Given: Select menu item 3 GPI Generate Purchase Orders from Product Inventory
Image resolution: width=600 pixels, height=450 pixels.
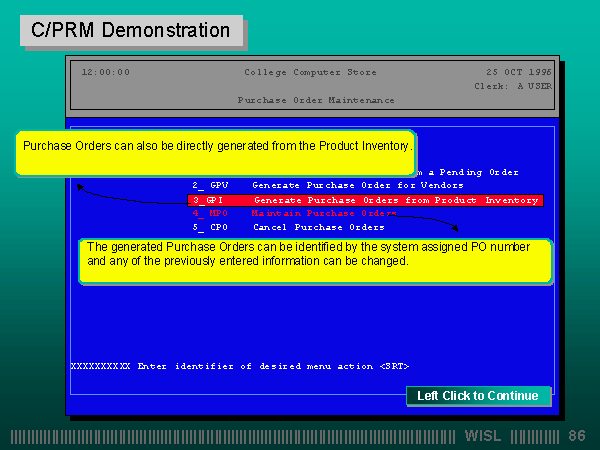Looking at the screenshot, I should tap(365, 200).
